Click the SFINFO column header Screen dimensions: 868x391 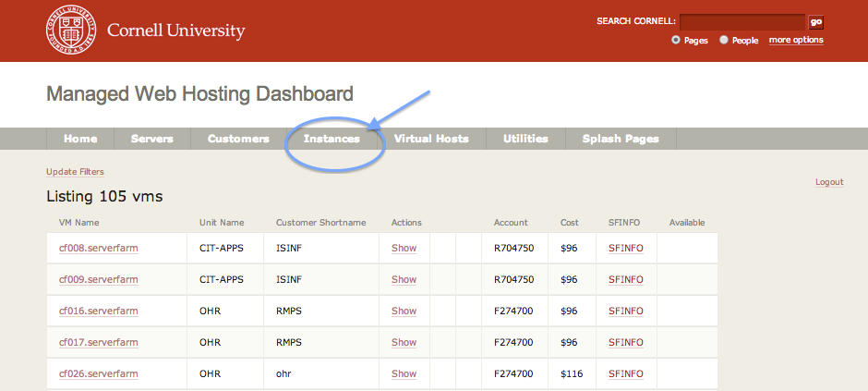[x=624, y=223]
